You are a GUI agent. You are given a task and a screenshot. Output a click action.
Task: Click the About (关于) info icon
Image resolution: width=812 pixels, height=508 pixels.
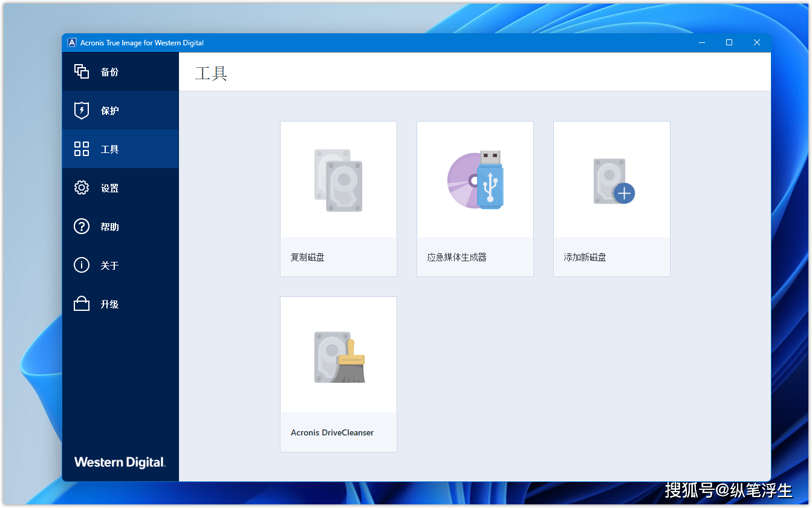[81, 265]
